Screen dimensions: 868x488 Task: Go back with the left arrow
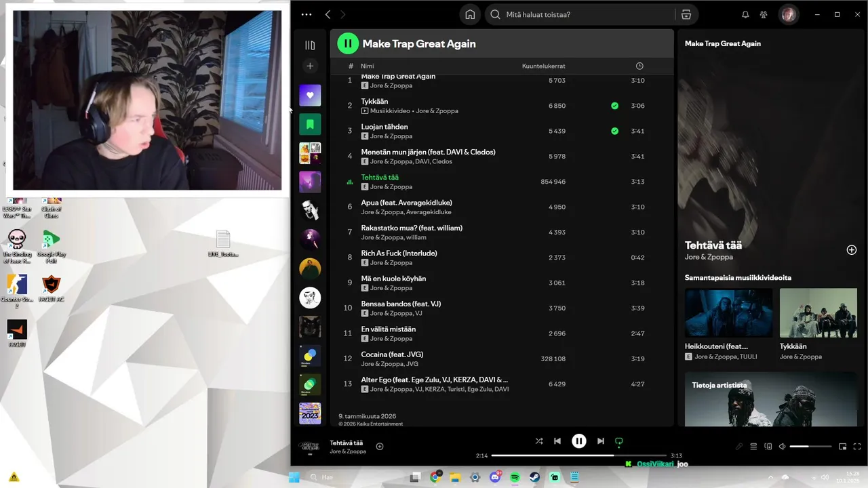coord(328,14)
